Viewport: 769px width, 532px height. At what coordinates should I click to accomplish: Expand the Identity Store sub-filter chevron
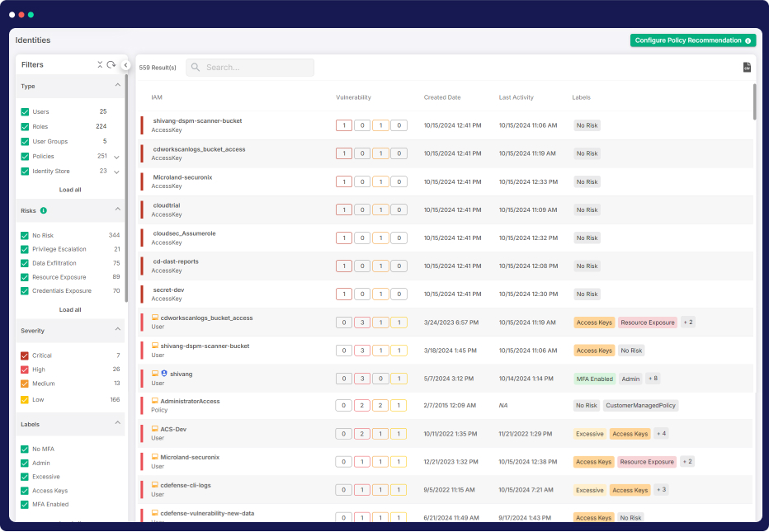click(x=116, y=172)
